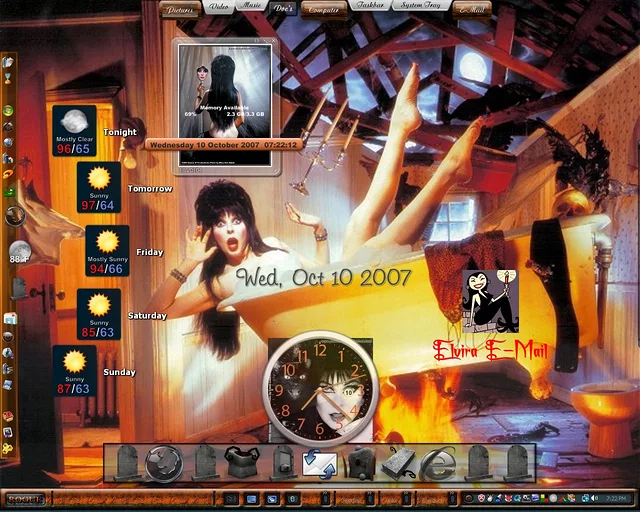
Task: Select the Music tab
Action: [x=251, y=8]
